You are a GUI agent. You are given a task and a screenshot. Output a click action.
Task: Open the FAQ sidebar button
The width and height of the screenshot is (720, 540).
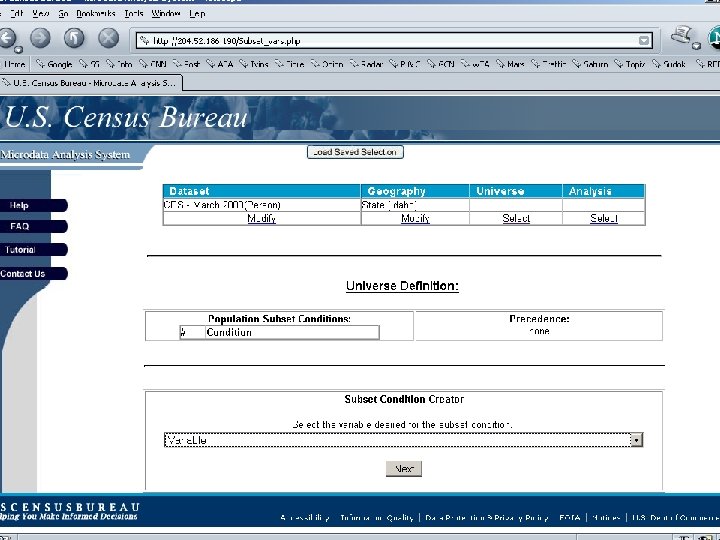coord(34,226)
